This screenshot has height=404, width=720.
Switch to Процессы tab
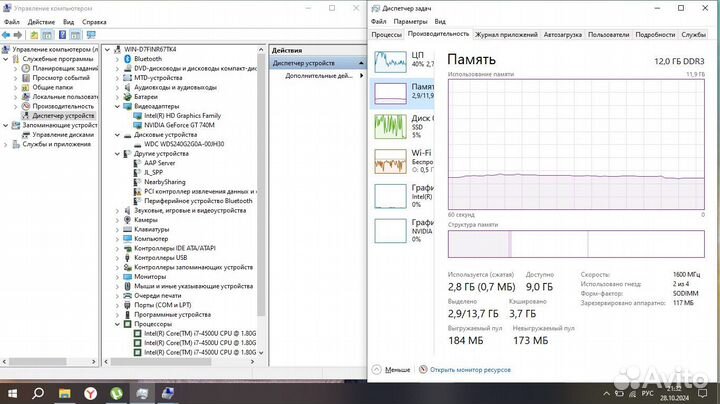(x=386, y=34)
